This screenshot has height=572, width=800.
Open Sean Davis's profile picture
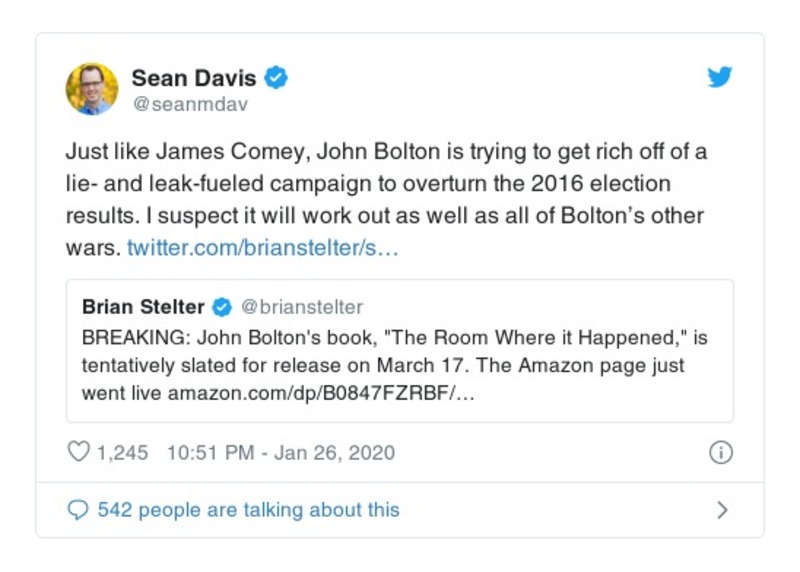[92, 89]
